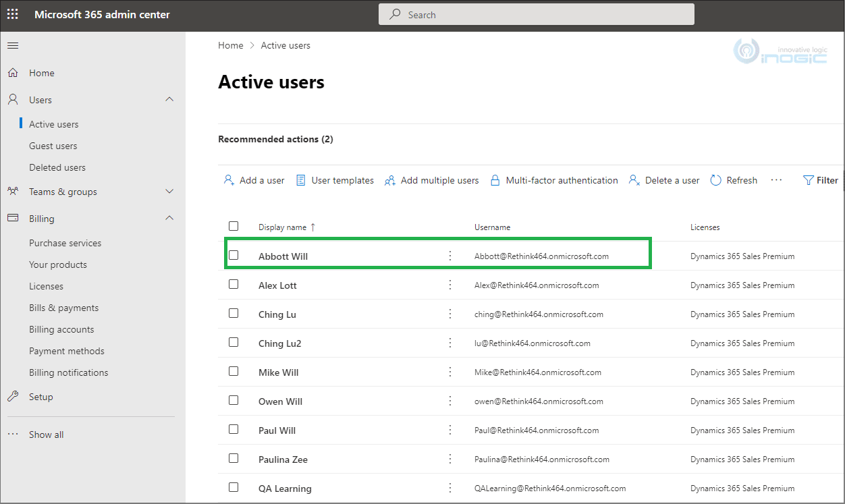Click the Add multiple users icon

(x=390, y=180)
